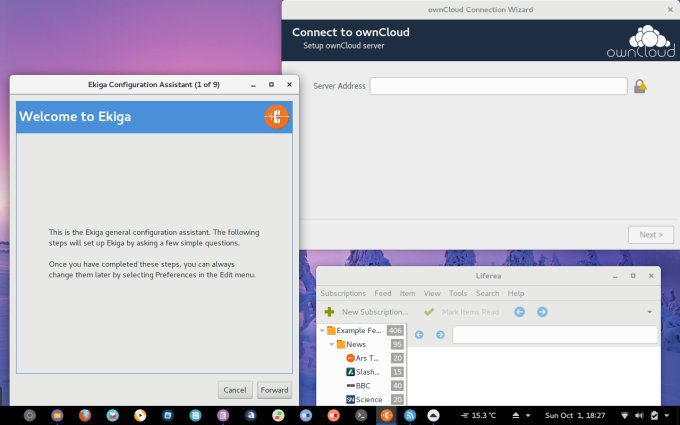Click the green plus New Subscription icon
Image resolution: width=680 pixels, height=425 pixels.
click(x=329, y=312)
